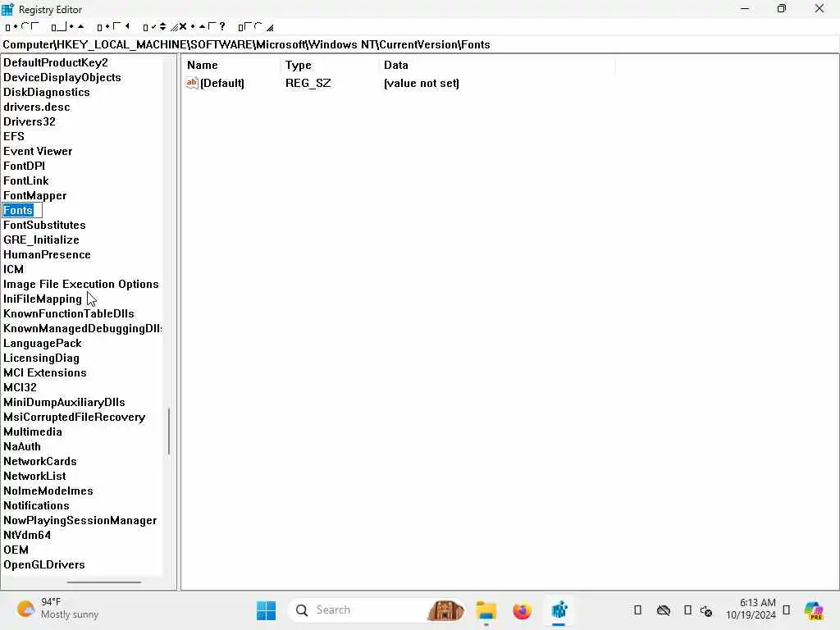The image size is (840, 630).
Task: Select the FontSubstitutes key
Action: 44,225
